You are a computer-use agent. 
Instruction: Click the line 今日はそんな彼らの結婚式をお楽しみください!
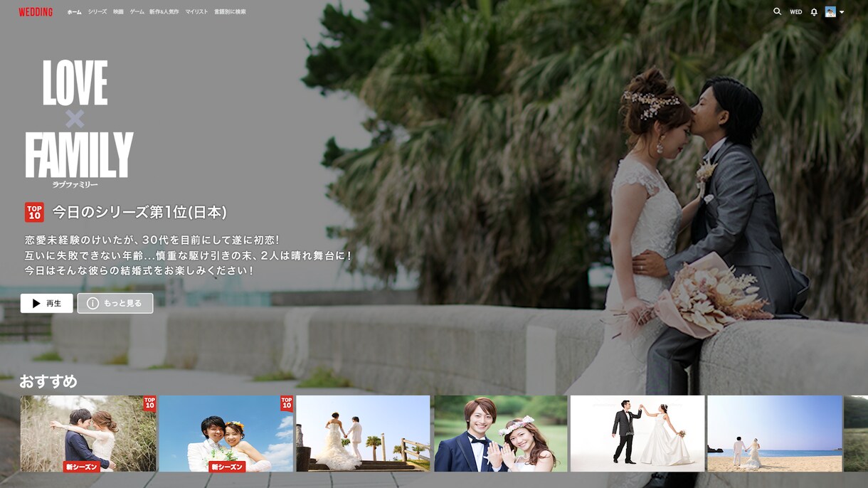tap(139, 271)
